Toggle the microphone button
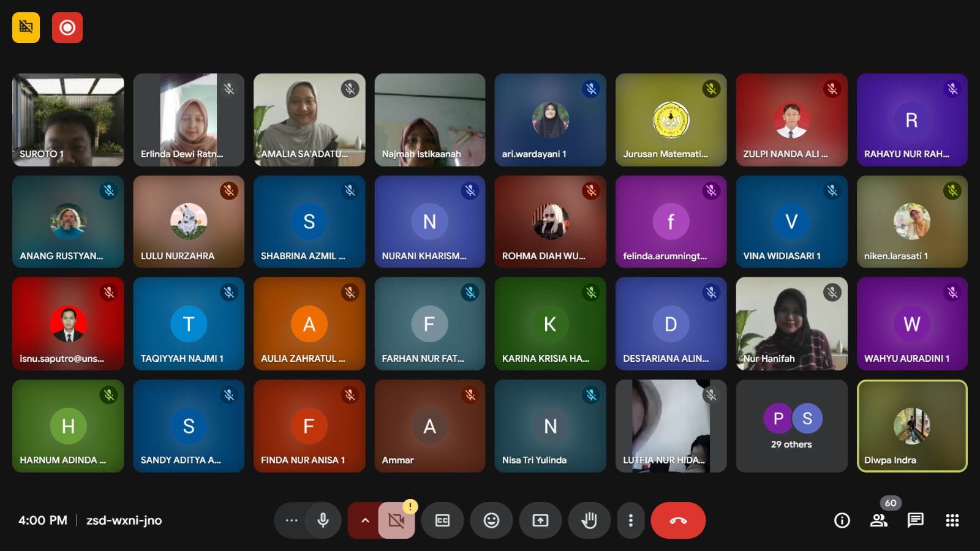The image size is (980, 551). pos(323,520)
